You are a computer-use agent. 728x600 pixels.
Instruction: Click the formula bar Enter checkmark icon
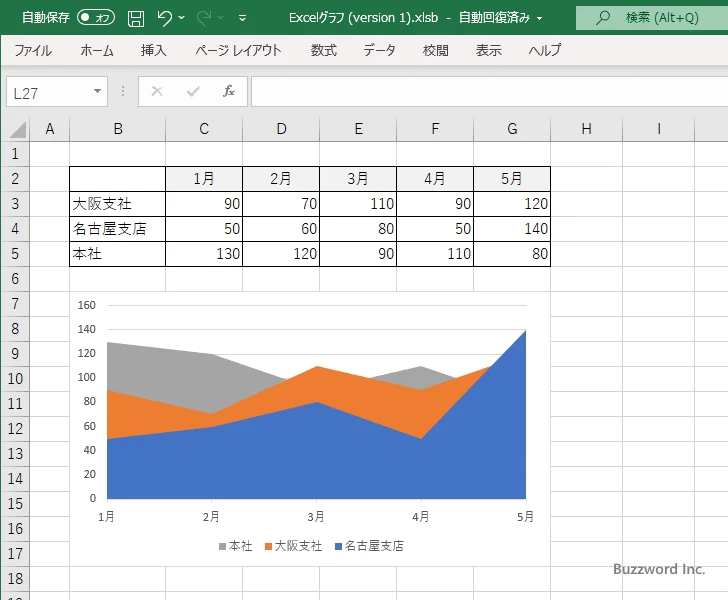[193, 91]
